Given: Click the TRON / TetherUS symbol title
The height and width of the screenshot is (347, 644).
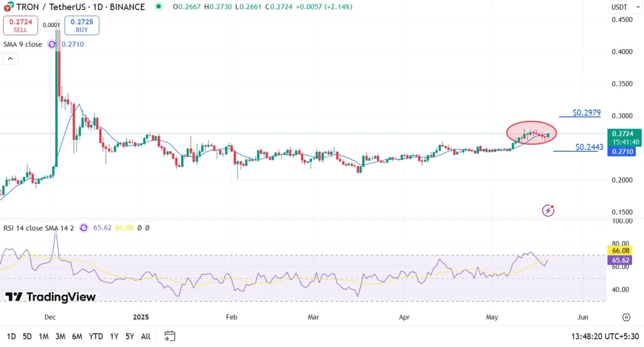Looking at the screenshot, I should point(80,7).
